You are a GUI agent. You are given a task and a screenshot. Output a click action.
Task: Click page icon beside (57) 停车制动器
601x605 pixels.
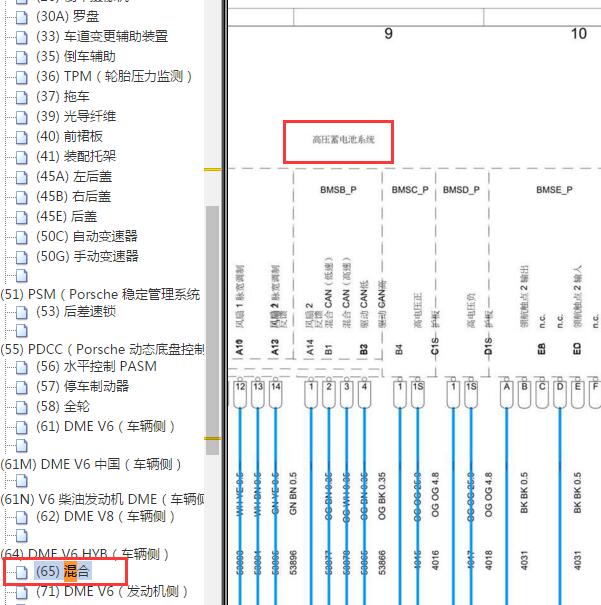(x=22, y=387)
